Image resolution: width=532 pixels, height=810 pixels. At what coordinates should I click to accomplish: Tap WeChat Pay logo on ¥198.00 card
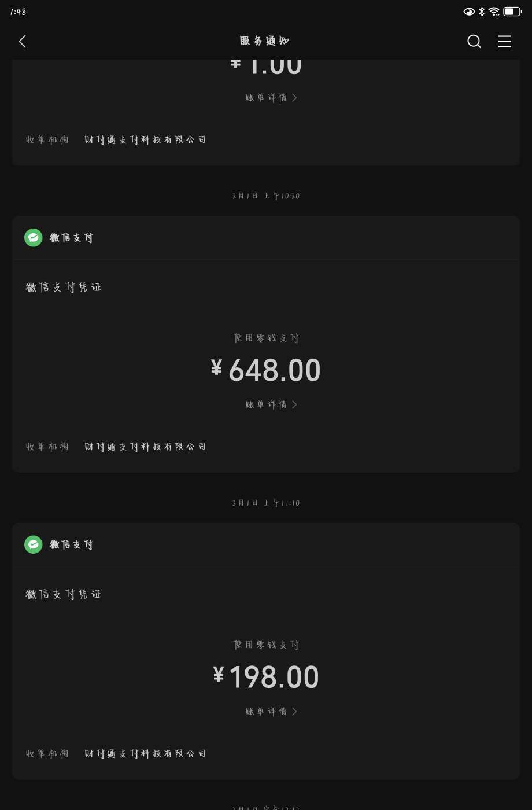pos(34,544)
